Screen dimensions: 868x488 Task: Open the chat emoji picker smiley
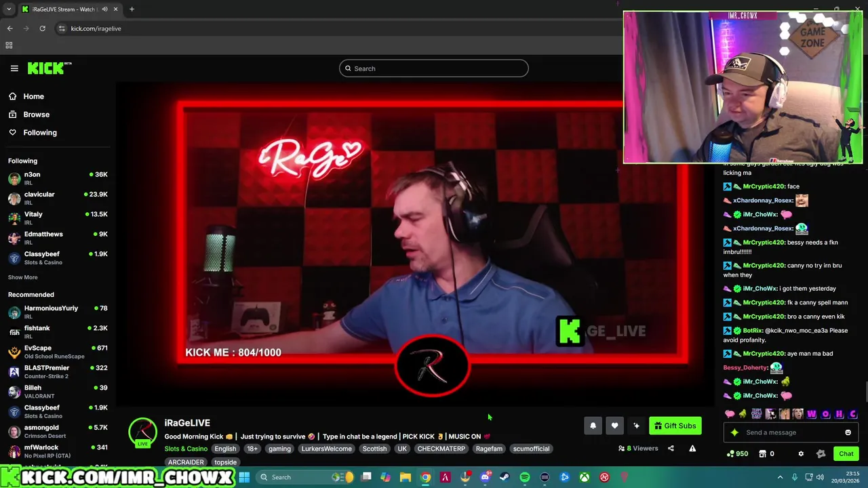coord(848,432)
